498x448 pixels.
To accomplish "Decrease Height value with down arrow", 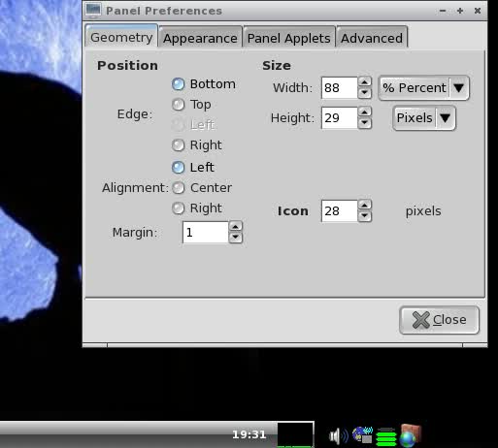I will (x=365, y=123).
